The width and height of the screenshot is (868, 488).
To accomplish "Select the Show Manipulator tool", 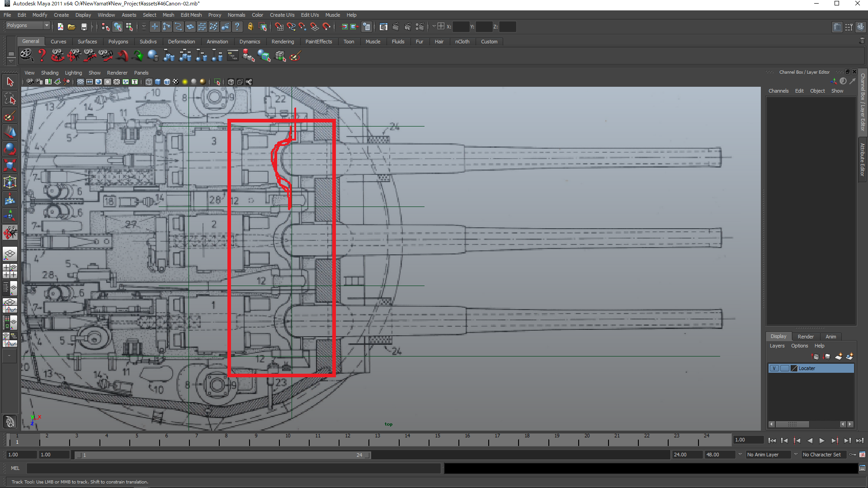I will (x=10, y=216).
